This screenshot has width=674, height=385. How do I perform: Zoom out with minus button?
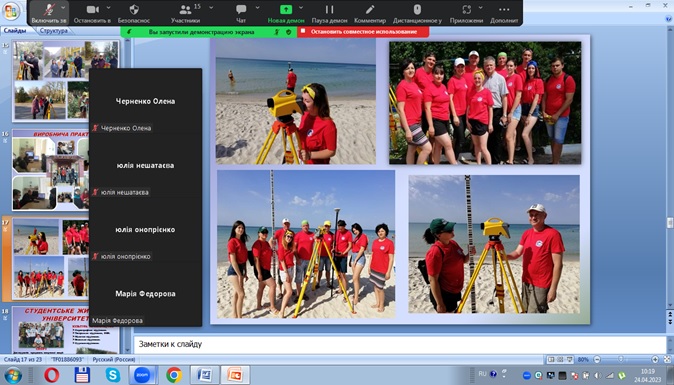click(x=597, y=359)
